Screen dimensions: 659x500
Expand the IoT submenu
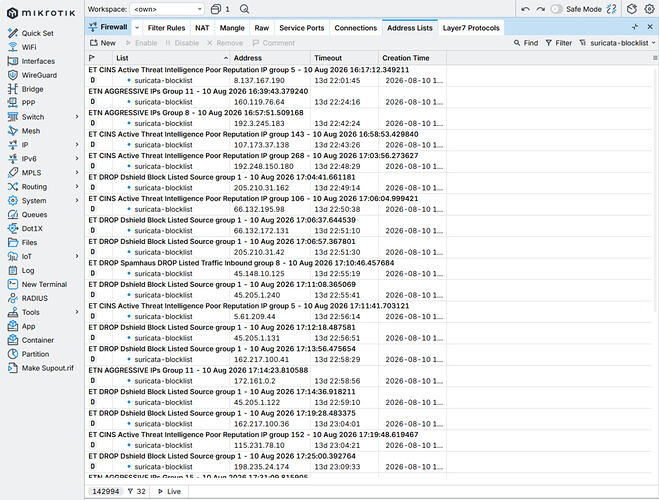(77, 256)
